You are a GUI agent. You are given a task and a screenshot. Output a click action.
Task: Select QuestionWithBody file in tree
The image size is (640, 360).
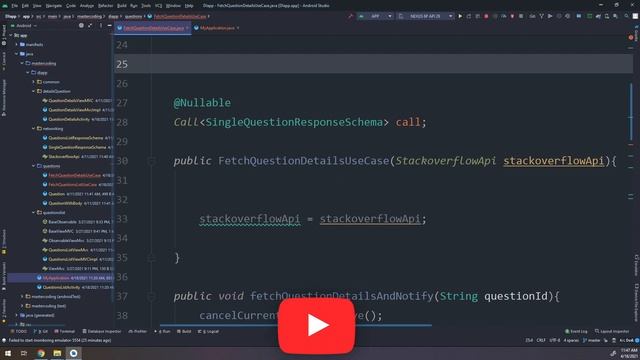[x=65, y=203]
